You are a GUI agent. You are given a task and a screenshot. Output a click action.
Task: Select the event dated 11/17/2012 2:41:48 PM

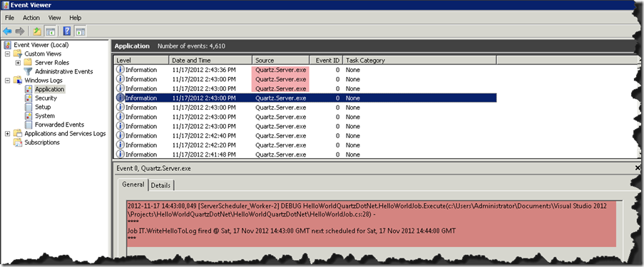pyautogui.click(x=305, y=155)
